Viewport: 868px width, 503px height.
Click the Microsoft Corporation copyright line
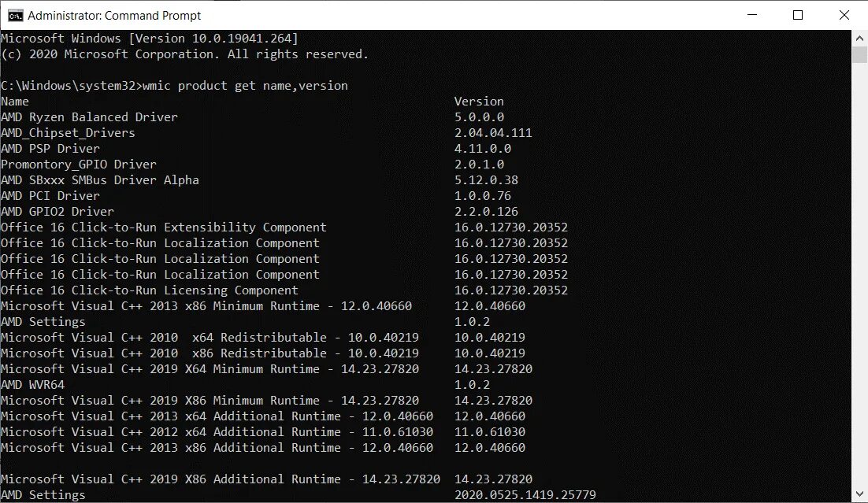click(184, 54)
